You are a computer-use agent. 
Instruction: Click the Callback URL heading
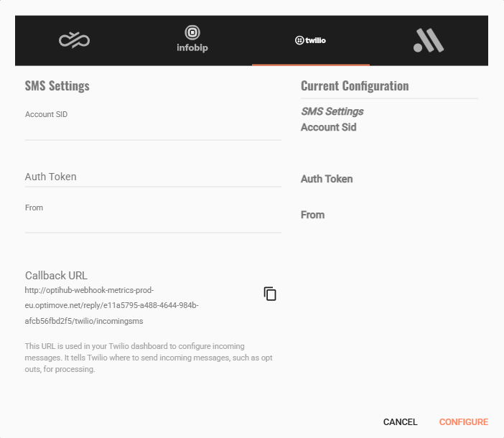[56, 276]
